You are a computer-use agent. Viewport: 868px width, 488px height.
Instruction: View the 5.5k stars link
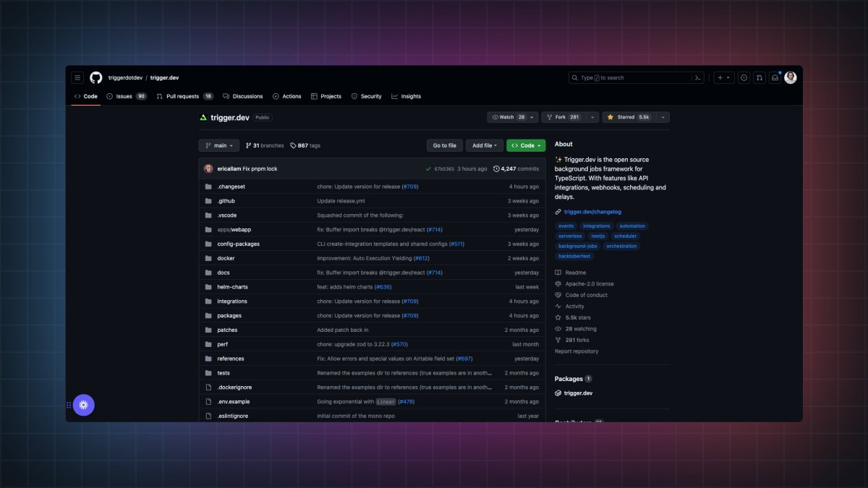pyautogui.click(x=572, y=317)
